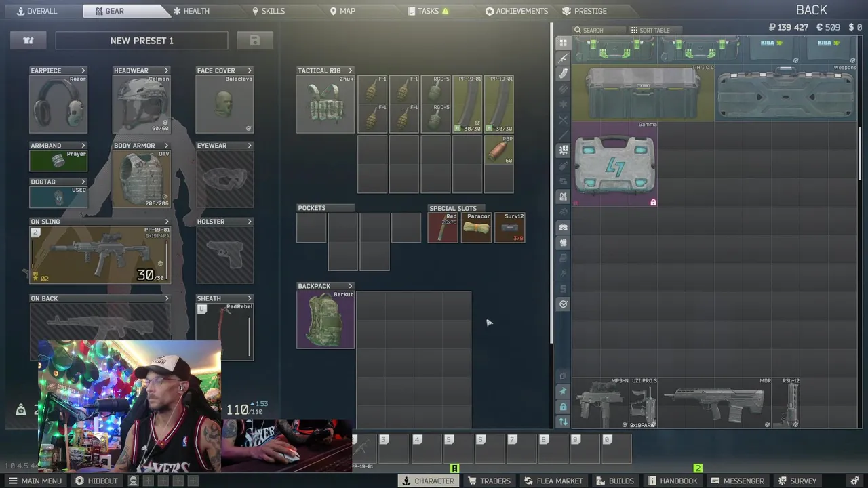
Task: Open Traders from bottom bar
Action: coord(489,481)
